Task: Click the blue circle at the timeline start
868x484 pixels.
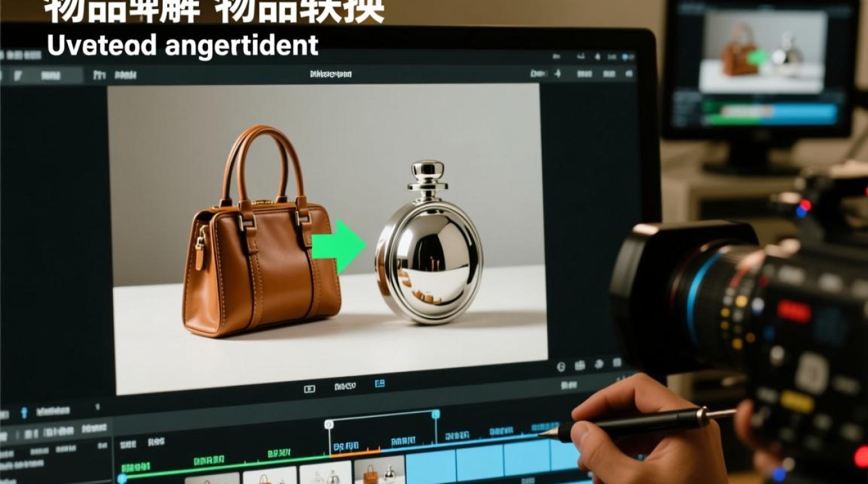Action: (x=122, y=478)
